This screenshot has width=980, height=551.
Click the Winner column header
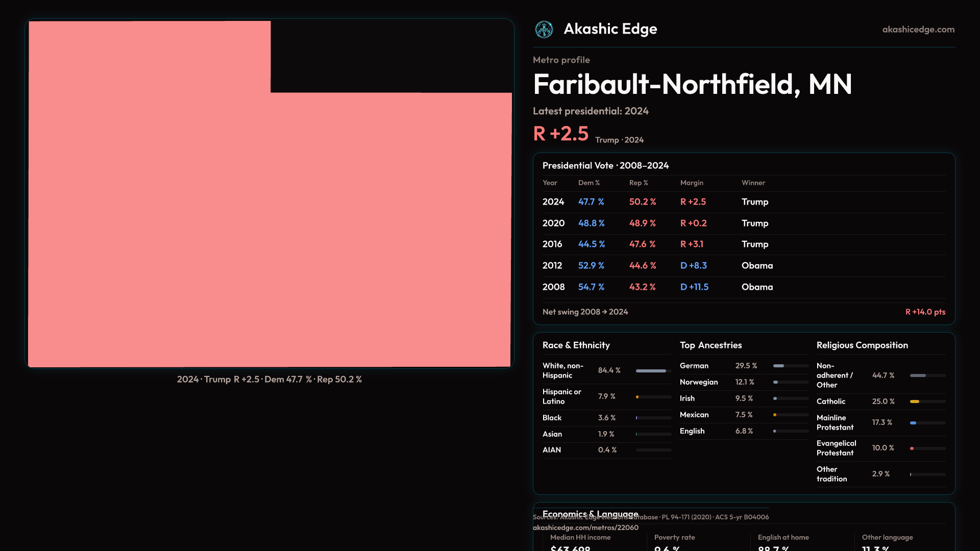click(753, 183)
